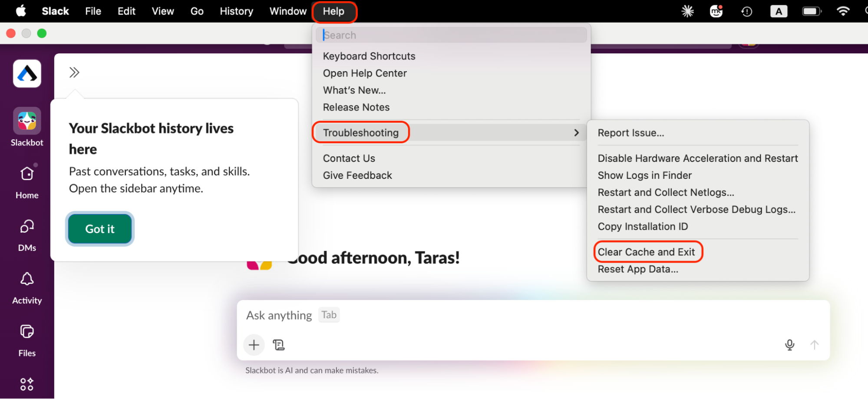This screenshot has height=399, width=868.
Task: Click the Got it button
Action: click(100, 229)
